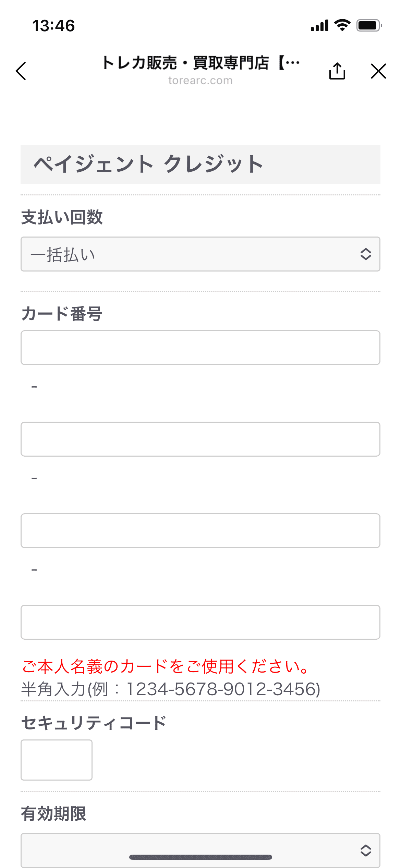Focus the fourth card number field
Screen dimensions: 401x868
[x=200, y=622]
